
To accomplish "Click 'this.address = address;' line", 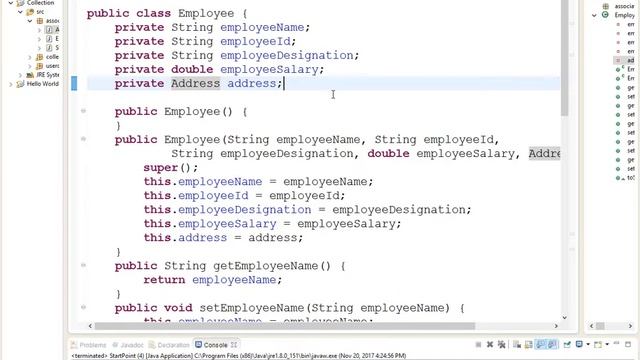I will click(223, 238).
